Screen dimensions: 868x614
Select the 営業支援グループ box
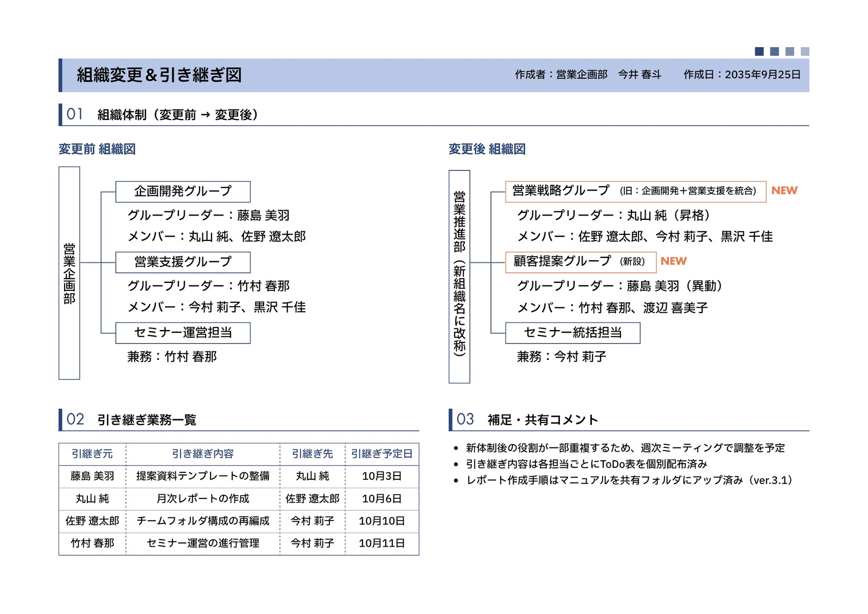click(x=183, y=262)
